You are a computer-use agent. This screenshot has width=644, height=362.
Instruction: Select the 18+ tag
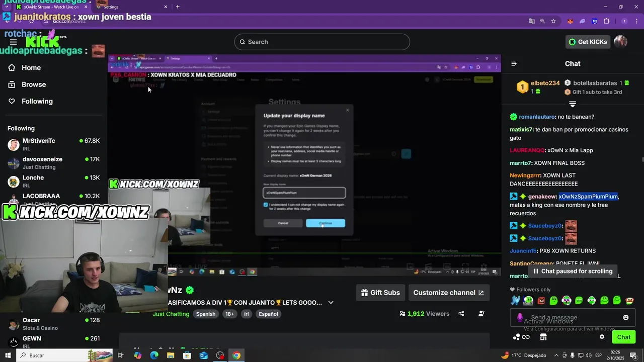click(x=229, y=314)
